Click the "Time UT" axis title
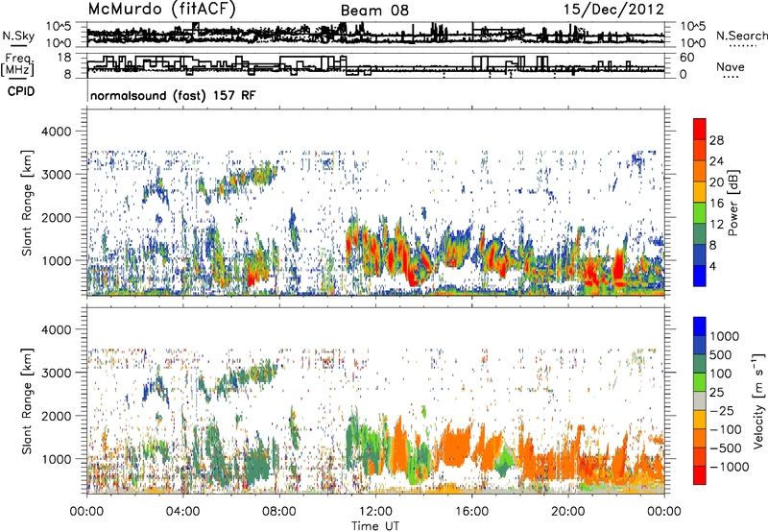The image size is (768, 532). [375, 526]
